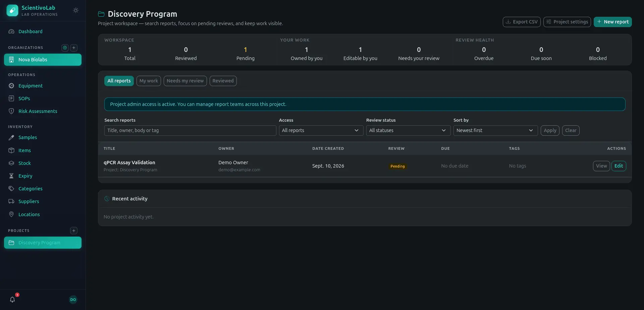
Task: Add a new organization with plus icon
Action: pyautogui.click(x=74, y=48)
